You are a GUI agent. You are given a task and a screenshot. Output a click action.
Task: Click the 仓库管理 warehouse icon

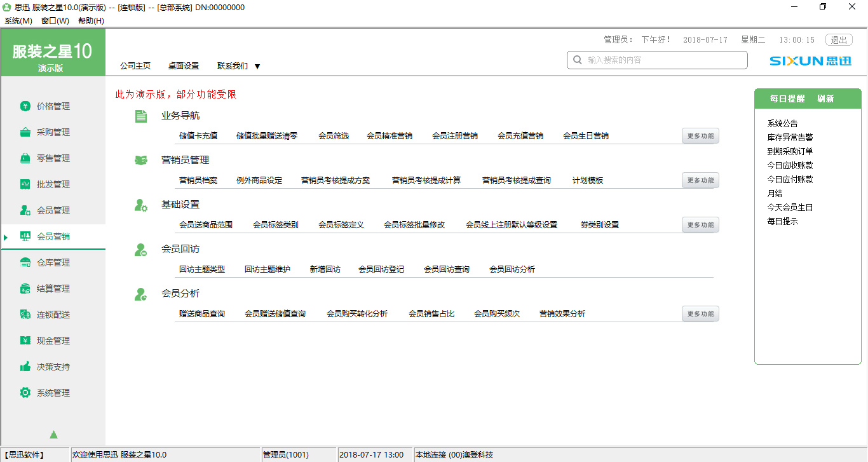click(x=25, y=262)
